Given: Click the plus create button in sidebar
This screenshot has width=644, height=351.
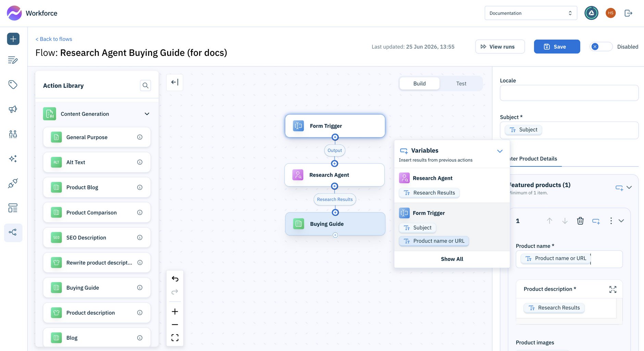Looking at the screenshot, I should [13, 39].
